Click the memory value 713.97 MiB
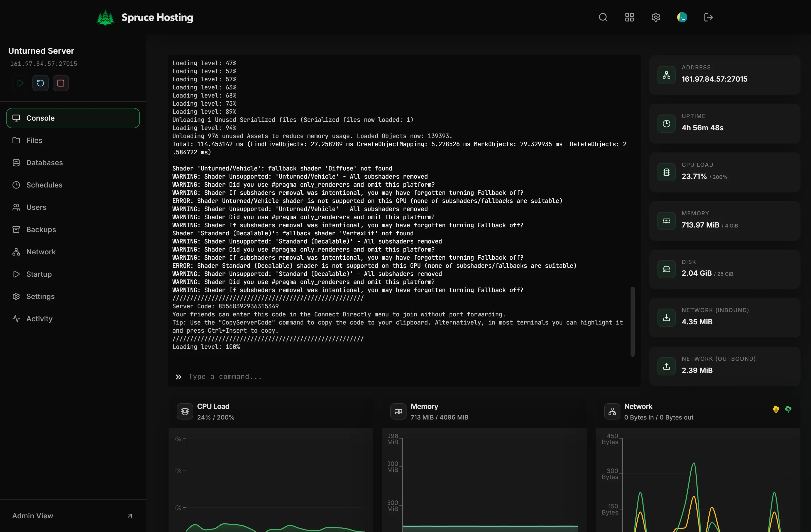Viewport: 811px width, 532px height. (700, 225)
